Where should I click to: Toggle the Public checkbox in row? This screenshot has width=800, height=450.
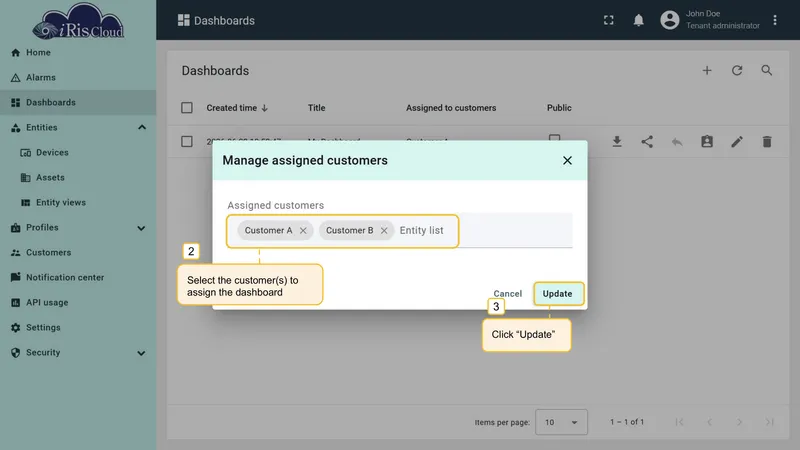tap(554, 137)
